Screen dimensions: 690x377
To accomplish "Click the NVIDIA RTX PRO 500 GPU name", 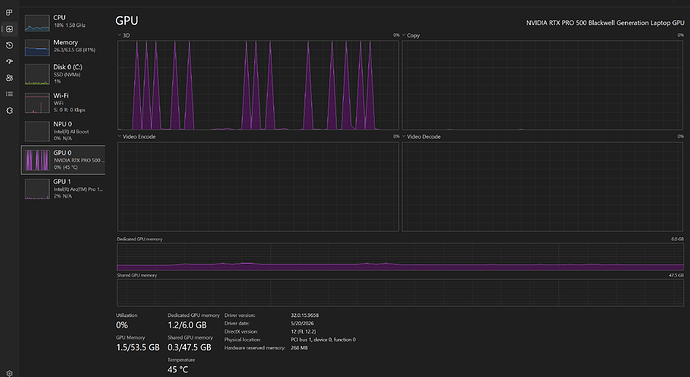I will click(605, 23).
